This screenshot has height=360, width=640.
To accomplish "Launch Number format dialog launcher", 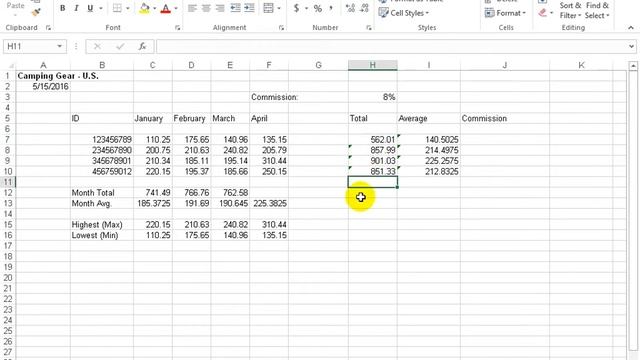I will (x=369, y=28).
